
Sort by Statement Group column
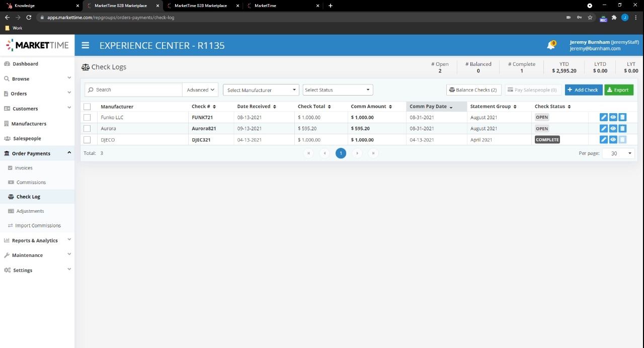pyautogui.click(x=493, y=107)
